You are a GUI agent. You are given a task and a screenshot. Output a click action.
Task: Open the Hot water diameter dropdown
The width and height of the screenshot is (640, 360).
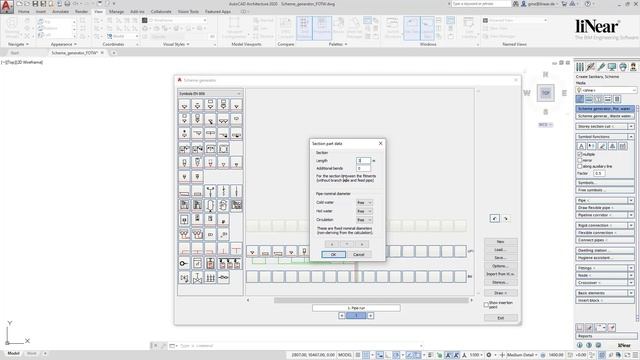coord(364,211)
